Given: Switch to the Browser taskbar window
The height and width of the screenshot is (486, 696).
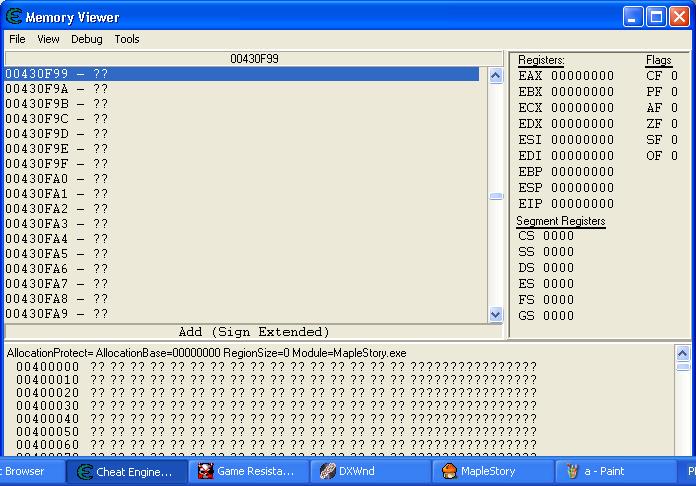Looking at the screenshot, I should (32, 471).
